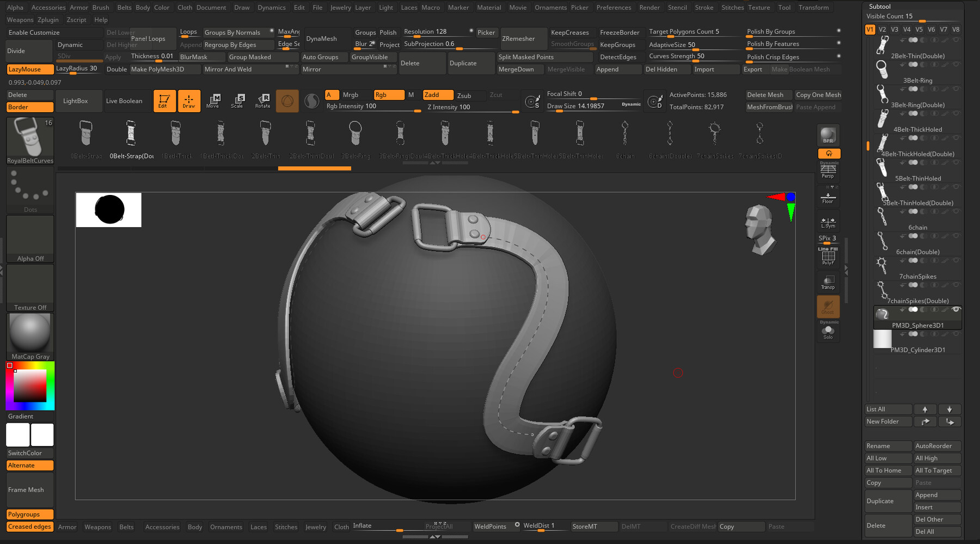Toggle the Creased edges switch
Screen dimensions: 980x544
coord(30,527)
